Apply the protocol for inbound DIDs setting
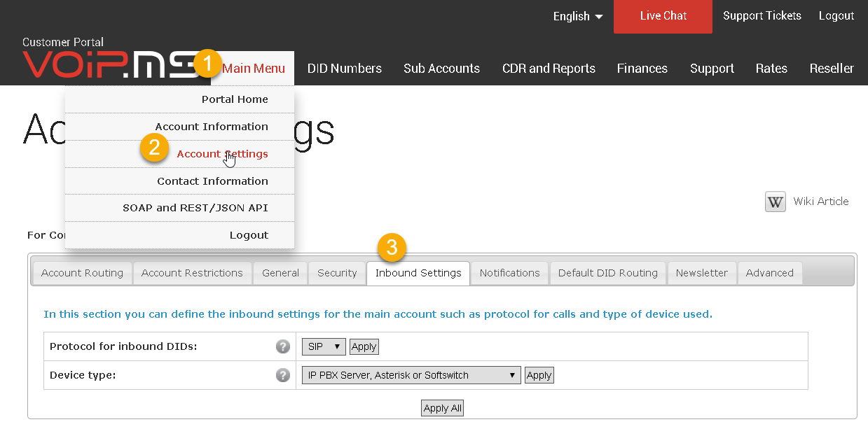The width and height of the screenshot is (868, 429). [364, 346]
